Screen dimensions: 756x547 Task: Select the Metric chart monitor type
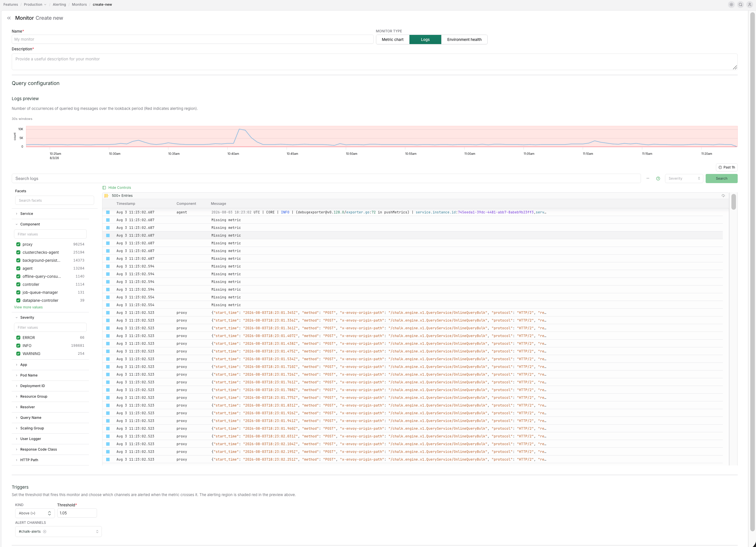392,40
